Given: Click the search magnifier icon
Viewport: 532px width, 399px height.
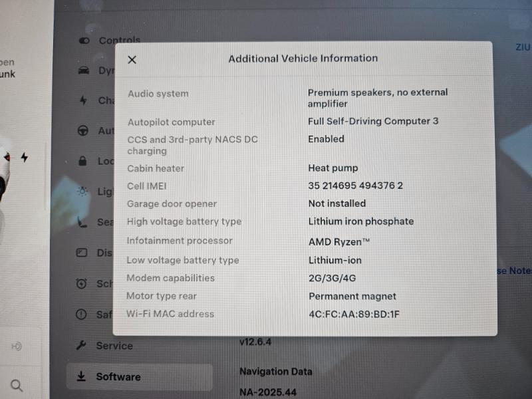Looking at the screenshot, I should point(17,385).
